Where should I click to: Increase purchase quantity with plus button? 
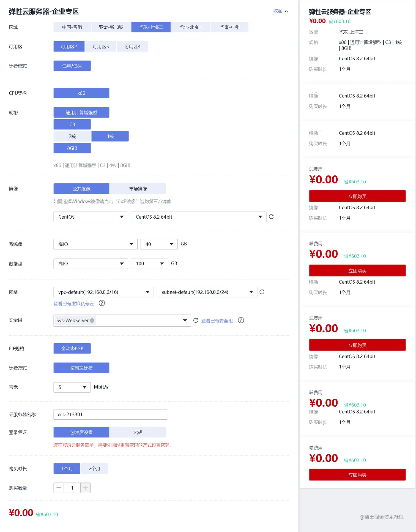tap(86, 488)
